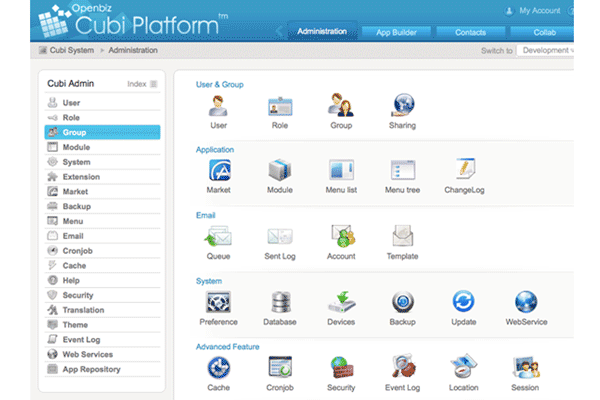The image size is (600, 400).
Task: Click the Cubi Platform logo
Action: click(133, 21)
